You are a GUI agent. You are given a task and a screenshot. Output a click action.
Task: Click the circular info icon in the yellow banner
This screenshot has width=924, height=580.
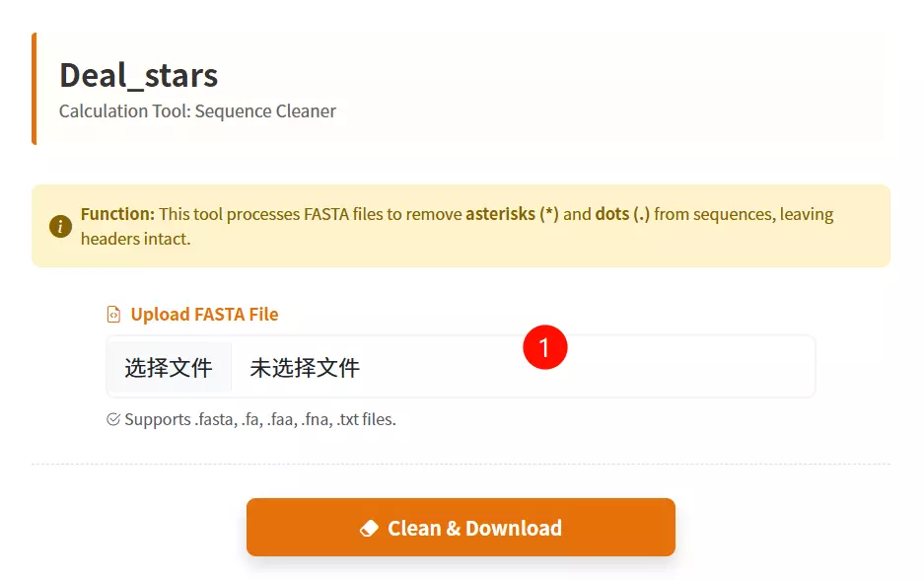click(x=60, y=226)
